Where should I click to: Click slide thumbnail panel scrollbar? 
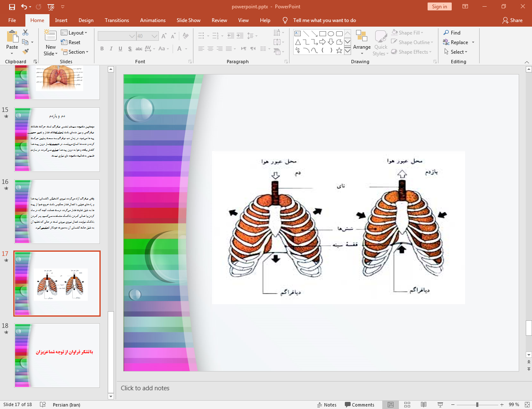click(x=111, y=352)
